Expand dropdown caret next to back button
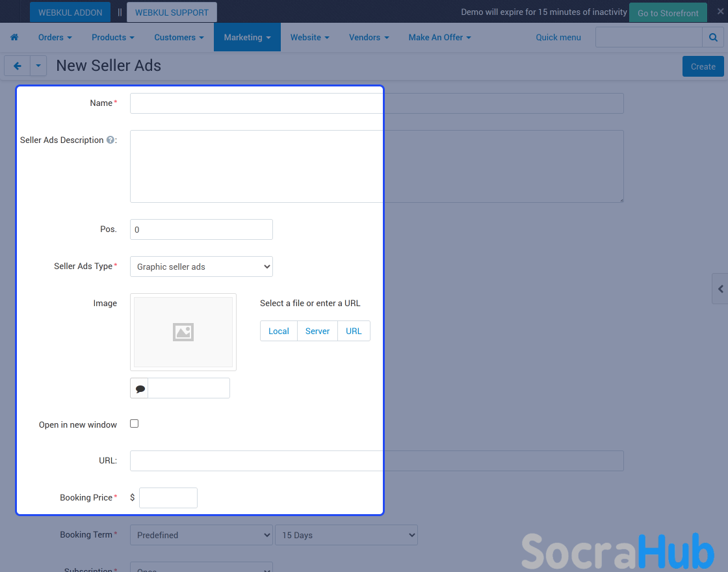The height and width of the screenshot is (572, 728). pos(38,66)
